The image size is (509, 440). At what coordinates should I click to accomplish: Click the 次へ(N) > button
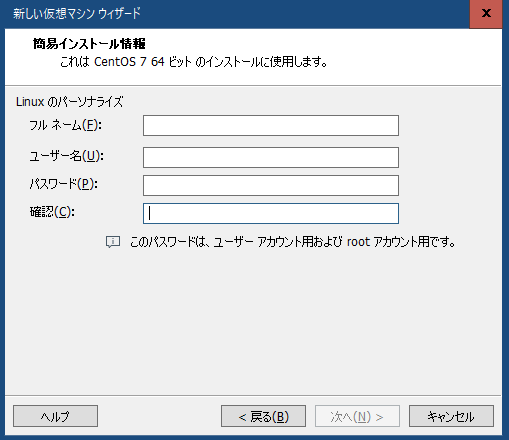[357, 416]
